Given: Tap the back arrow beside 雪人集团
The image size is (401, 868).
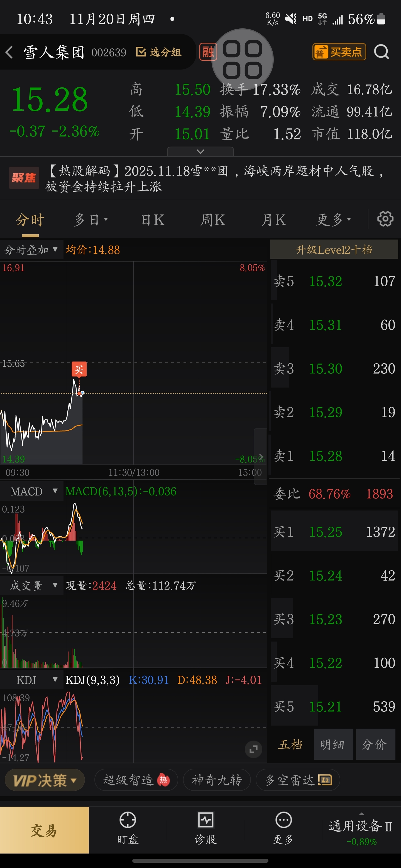Looking at the screenshot, I should pos(9,52).
